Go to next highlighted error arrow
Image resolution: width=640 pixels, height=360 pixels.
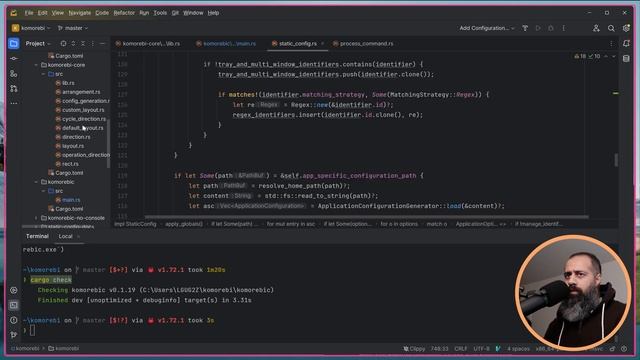coord(613,56)
